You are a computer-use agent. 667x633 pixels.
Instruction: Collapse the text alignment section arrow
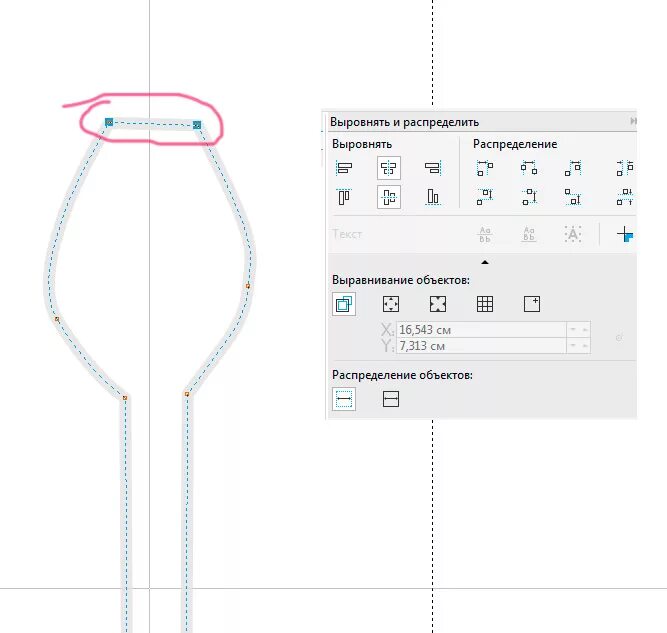coord(485,262)
